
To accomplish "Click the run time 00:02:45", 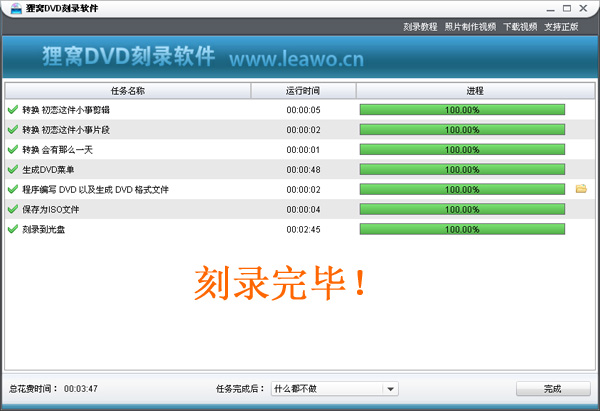I will click(303, 230).
